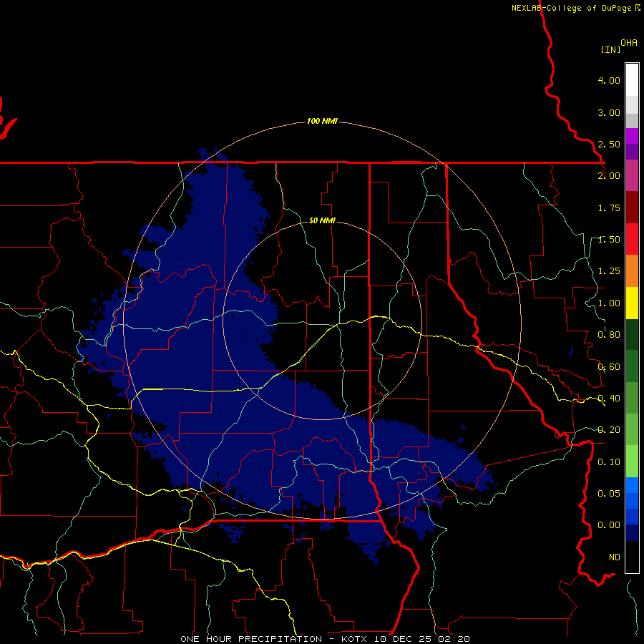Select the bright red legend swatch
Screen dimensions: 644x644
click(632, 239)
